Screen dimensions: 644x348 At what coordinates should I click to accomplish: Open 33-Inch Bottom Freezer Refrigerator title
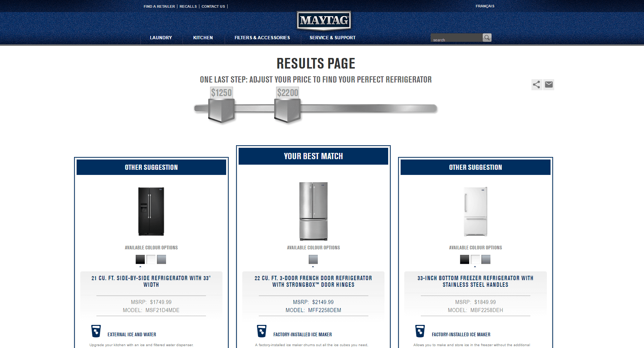(475, 281)
